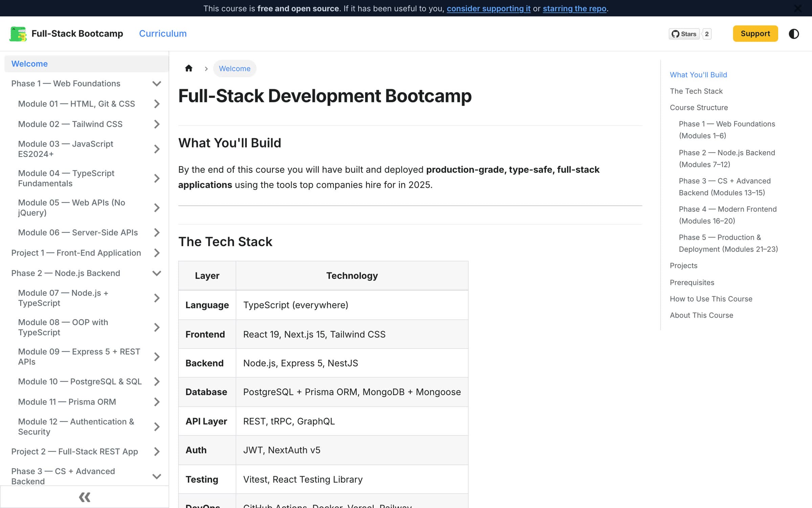Go to Full-Stack Bootcamp home title
The image size is (812, 508).
77,34
